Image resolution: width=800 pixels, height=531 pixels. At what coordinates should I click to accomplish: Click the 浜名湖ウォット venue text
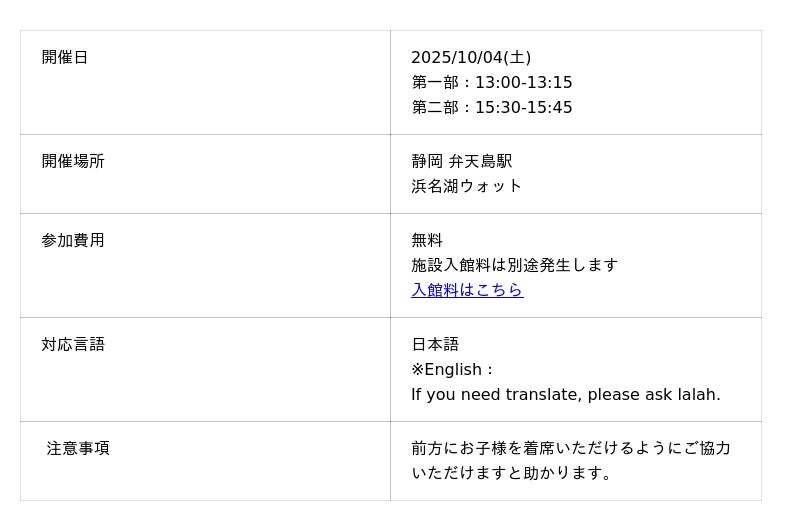tap(467, 186)
